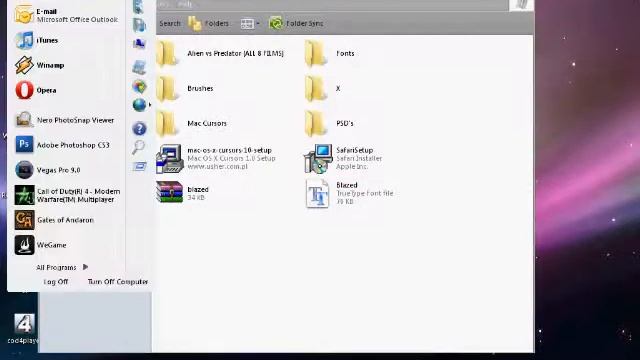Screen dimensions: 640x360
Task: Expand submenu arrow beside the globe icon
Action: (x=150, y=105)
